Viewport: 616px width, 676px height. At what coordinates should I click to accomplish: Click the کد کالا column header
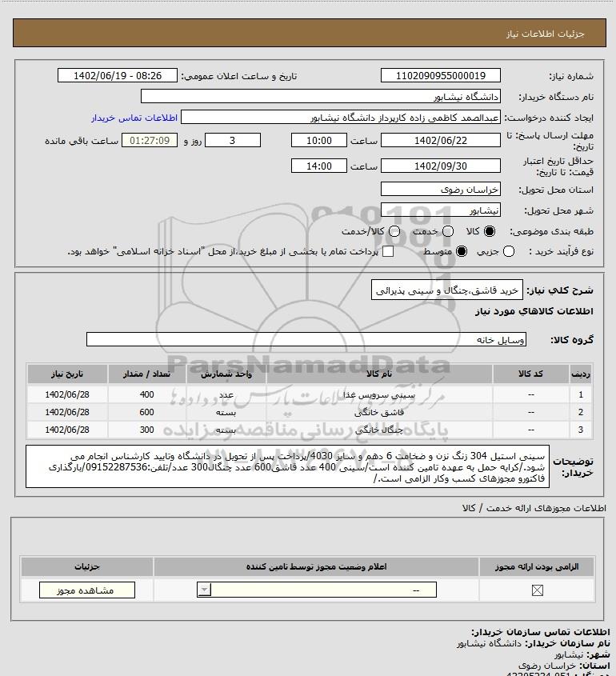pos(530,374)
